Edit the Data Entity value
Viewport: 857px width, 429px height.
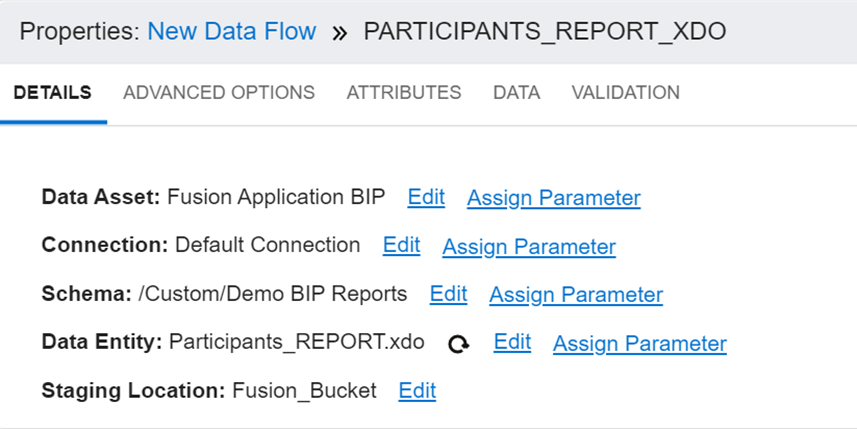[x=512, y=342]
